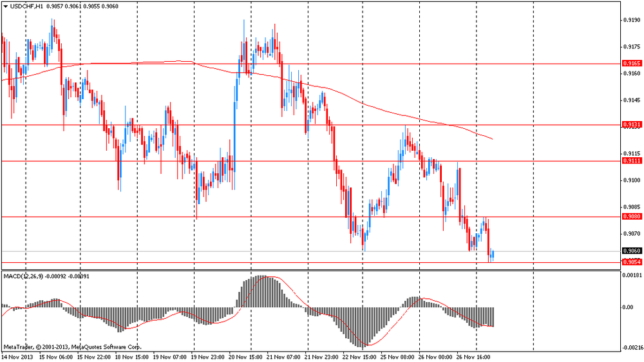
Task: Select the 0.9080 red level label
Action: pyautogui.click(x=631, y=216)
